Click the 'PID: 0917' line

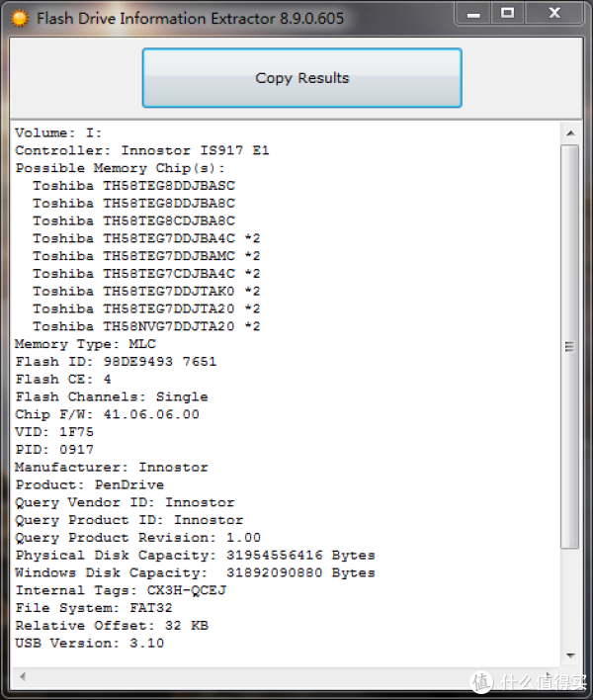pos(54,450)
